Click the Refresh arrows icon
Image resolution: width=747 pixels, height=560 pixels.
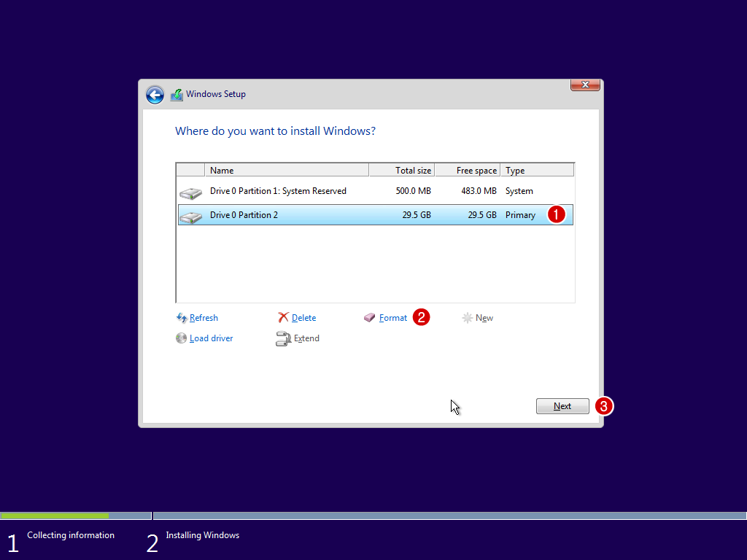(x=182, y=318)
